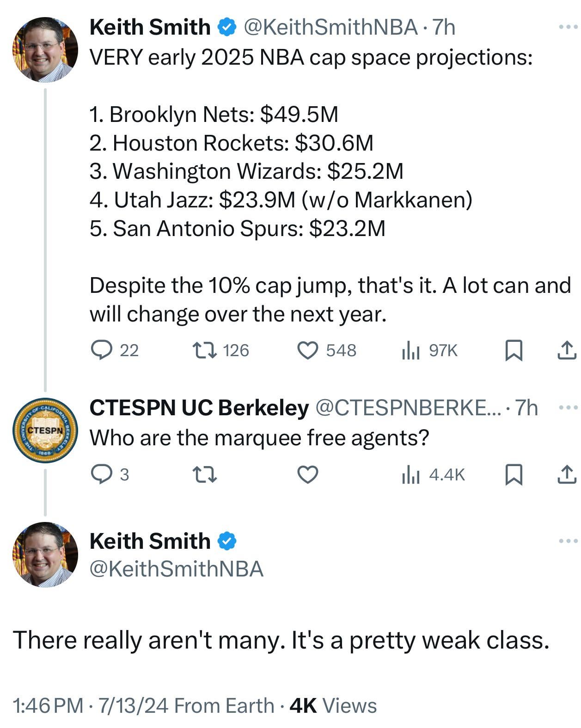Open more options on CTESPN reply
Viewport: 581px width, 728px height.
(x=568, y=408)
